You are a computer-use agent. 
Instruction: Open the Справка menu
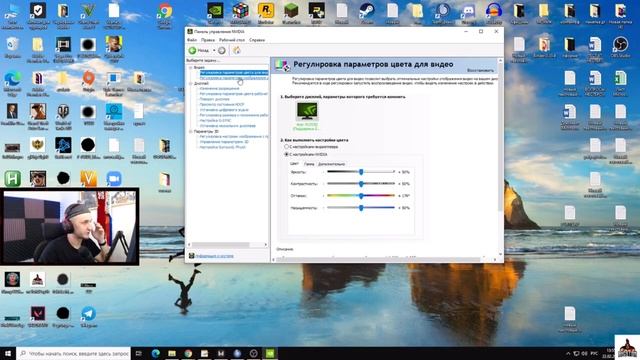click(257, 40)
